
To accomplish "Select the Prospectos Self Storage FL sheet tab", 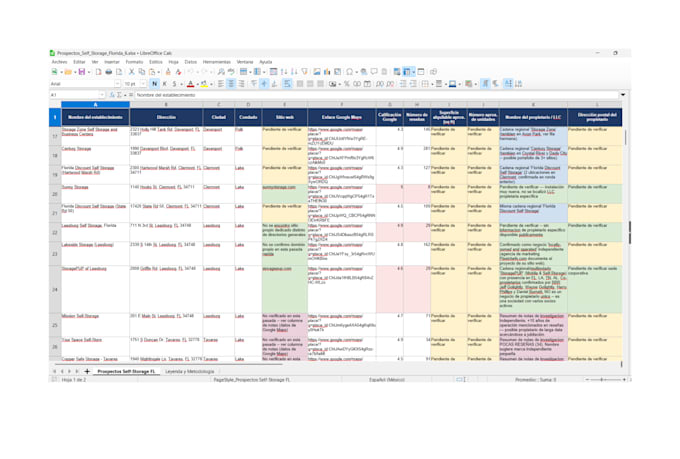I will click(126, 371).
